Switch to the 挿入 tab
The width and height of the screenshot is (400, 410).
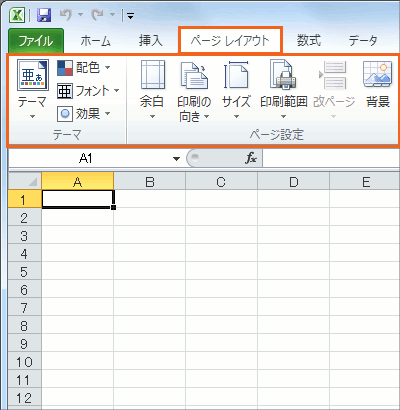150,41
